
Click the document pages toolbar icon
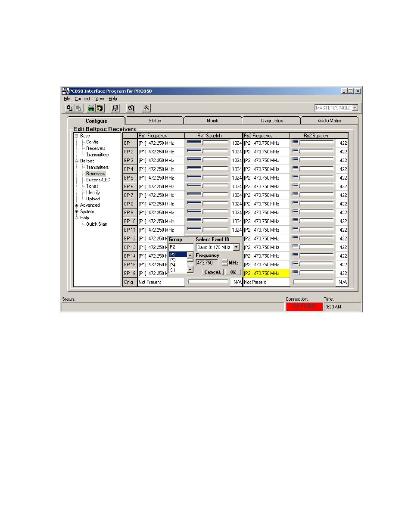(115, 108)
